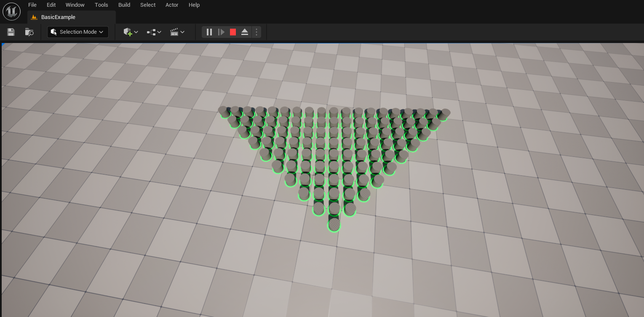This screenshot has width=644, height=317.
Task: Eject from the player controller
Action: pos(245,32)
